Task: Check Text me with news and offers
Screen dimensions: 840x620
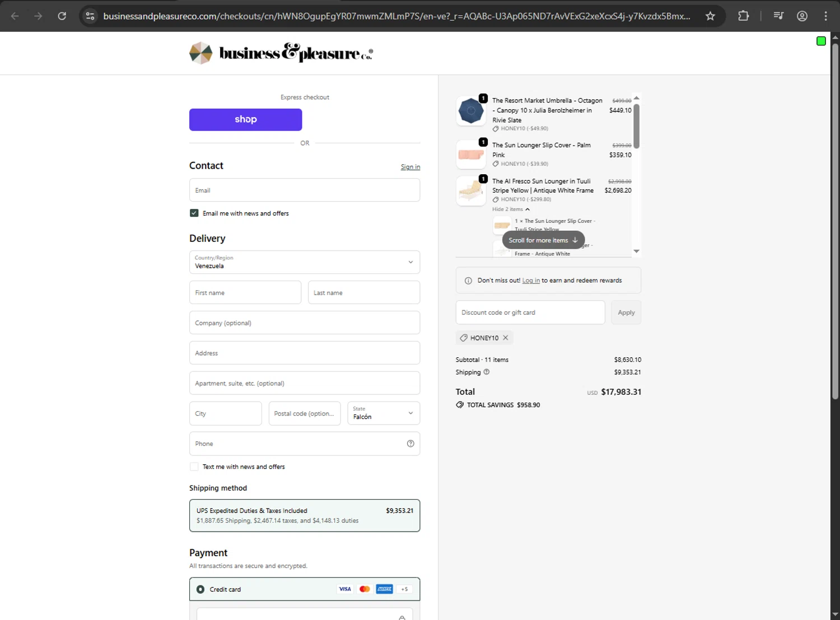Action: [194, 467]
